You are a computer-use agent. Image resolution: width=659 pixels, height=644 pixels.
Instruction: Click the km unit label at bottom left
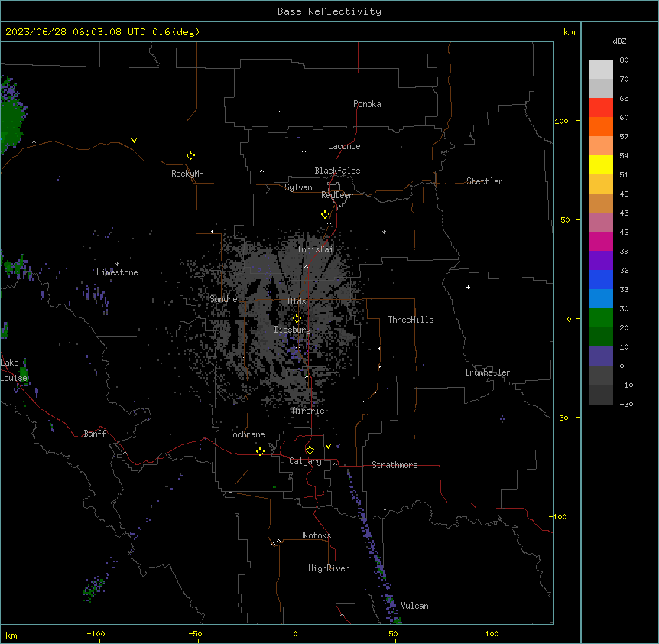pos(11,635)
